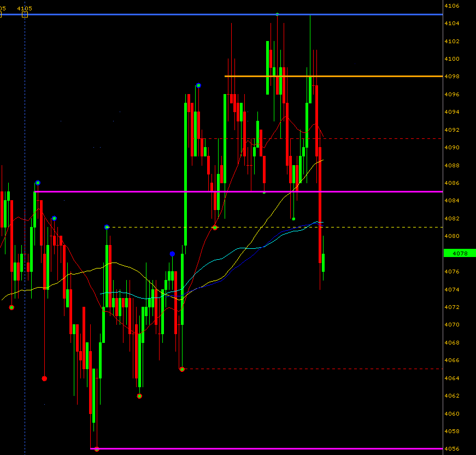Select the blue horizontal line at 4105

(221, 14)
